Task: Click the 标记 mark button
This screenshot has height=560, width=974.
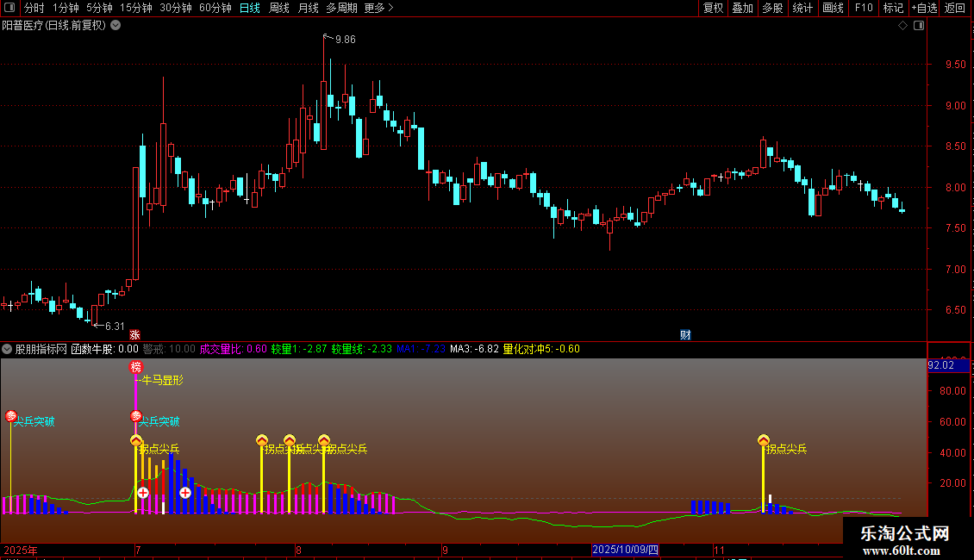Action: click(x=893, y=8)
